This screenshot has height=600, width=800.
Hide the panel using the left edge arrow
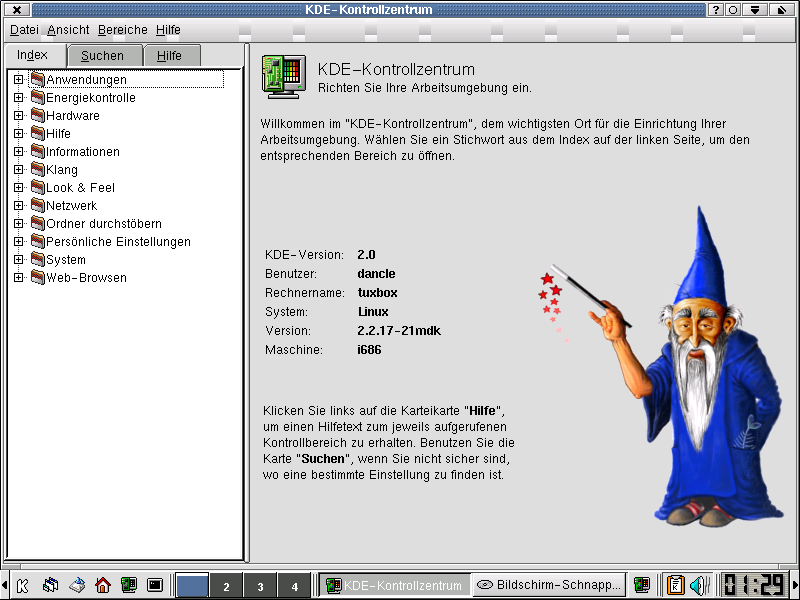tap(4, 585)
